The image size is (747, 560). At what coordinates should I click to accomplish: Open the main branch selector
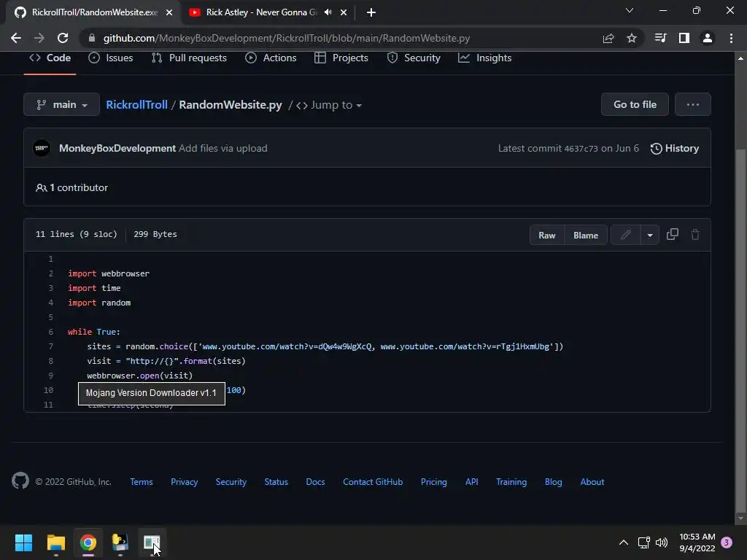(x=61, y=104)
